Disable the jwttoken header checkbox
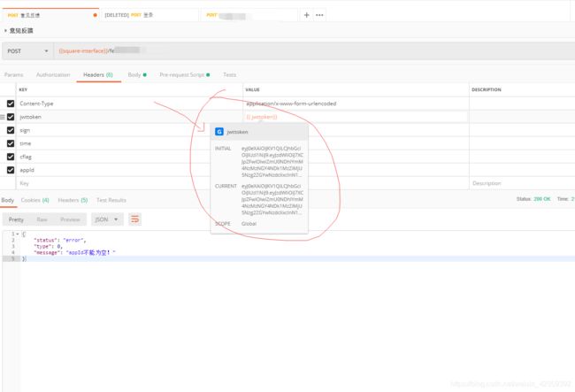This screenshot has width=575, height=392. (x=11, y=117)
